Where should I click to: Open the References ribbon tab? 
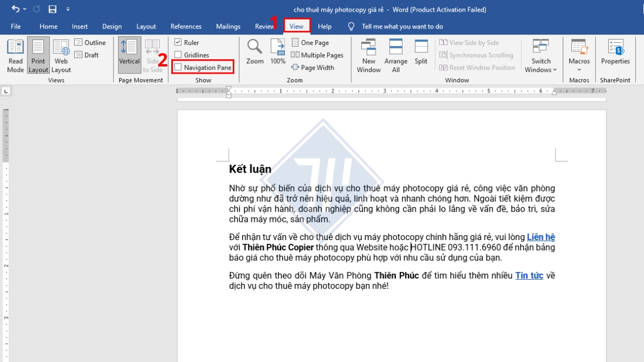click(x=186, y=26)
